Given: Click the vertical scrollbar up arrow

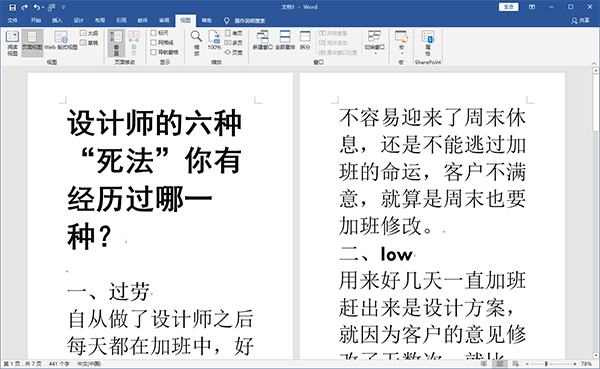Looking at the screenshot, I should 596,71.
